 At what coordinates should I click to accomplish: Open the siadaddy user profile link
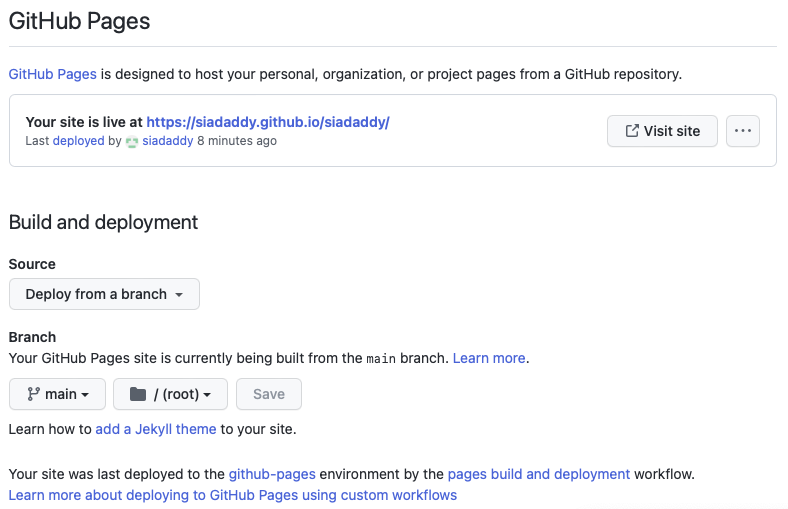(x=167, y=141)
